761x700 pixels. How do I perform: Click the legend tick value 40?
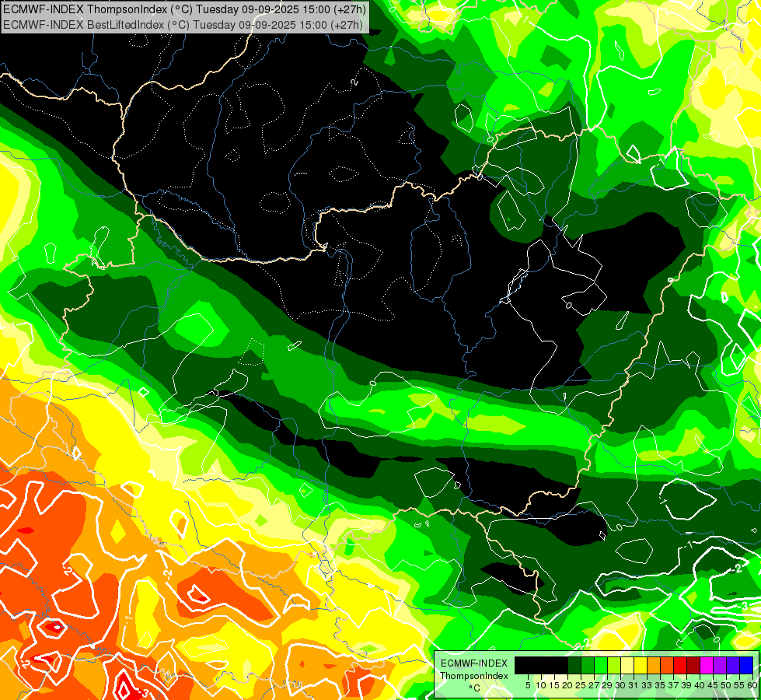click(x=700, y=685)
